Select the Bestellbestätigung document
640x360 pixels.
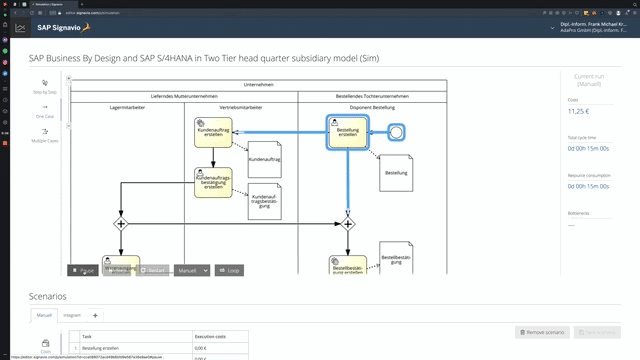pos(396,258)
